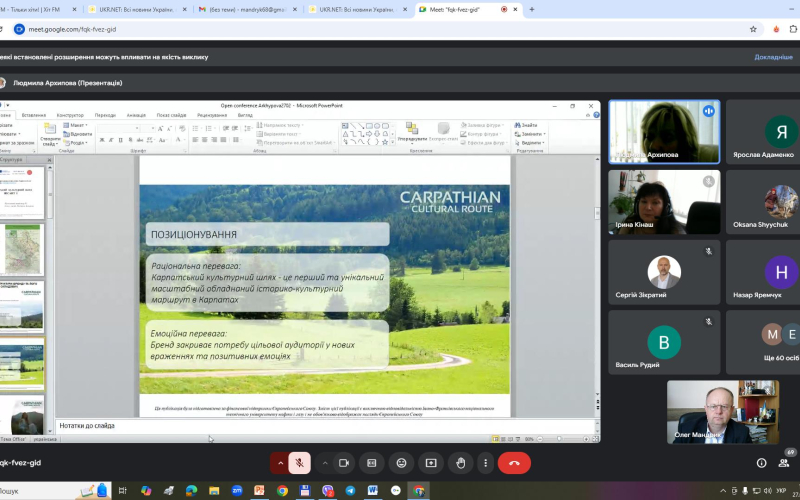
Task: Center-align text in Абзац group
Action: point(205,140)
